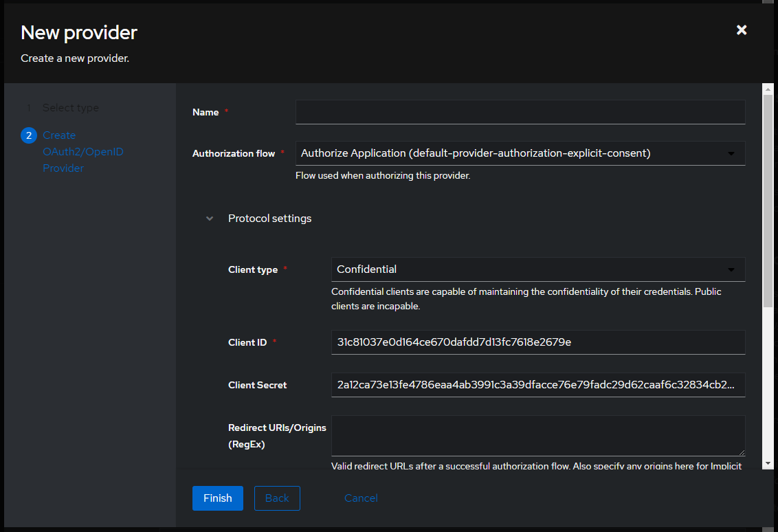The height and width of the screenshot is (532, 778).
Task: Click the Client Secret field
Action: (538, 385)
